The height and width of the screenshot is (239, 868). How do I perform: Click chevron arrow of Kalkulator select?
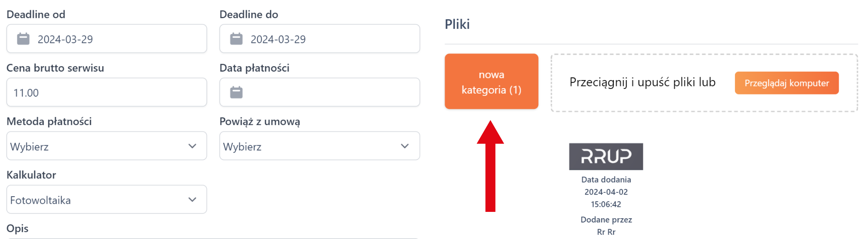192,200
